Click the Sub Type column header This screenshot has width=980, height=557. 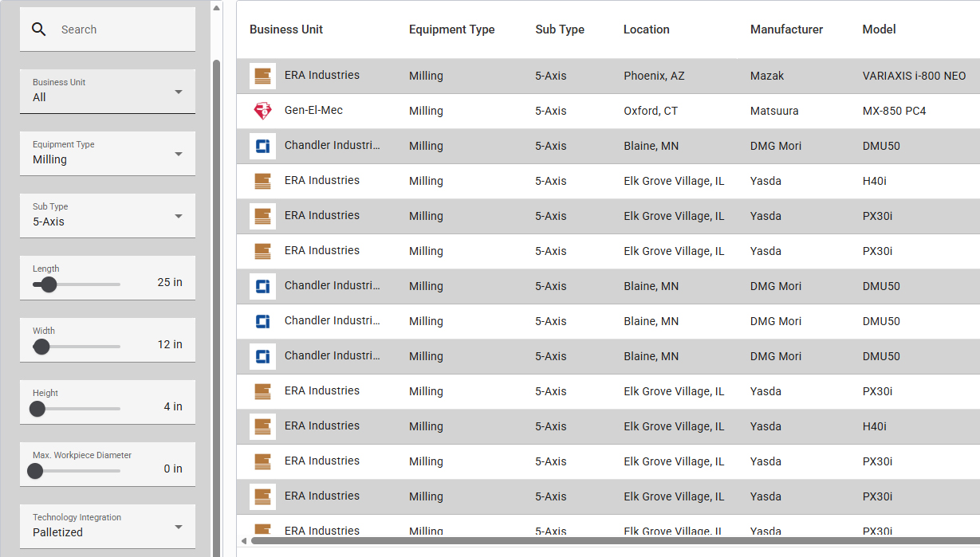coord(560,29)
